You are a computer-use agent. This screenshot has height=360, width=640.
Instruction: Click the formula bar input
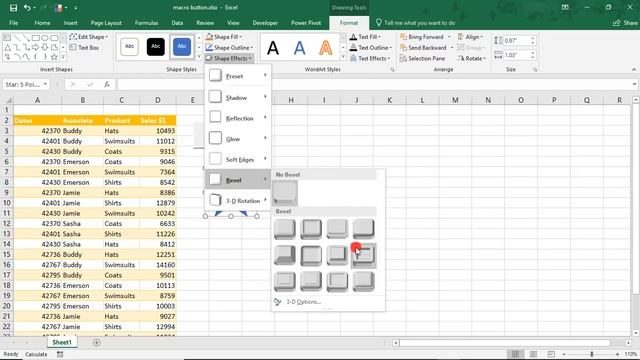373,84
